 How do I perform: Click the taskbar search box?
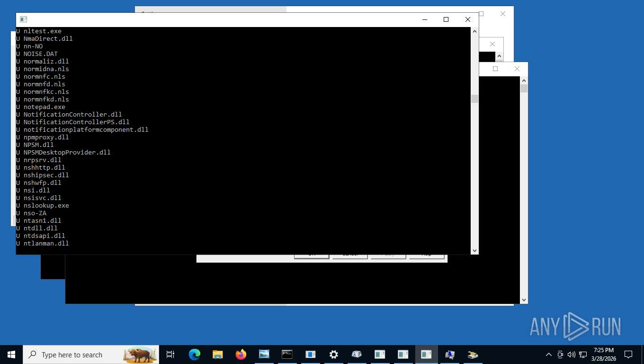(x=91, y=355)
